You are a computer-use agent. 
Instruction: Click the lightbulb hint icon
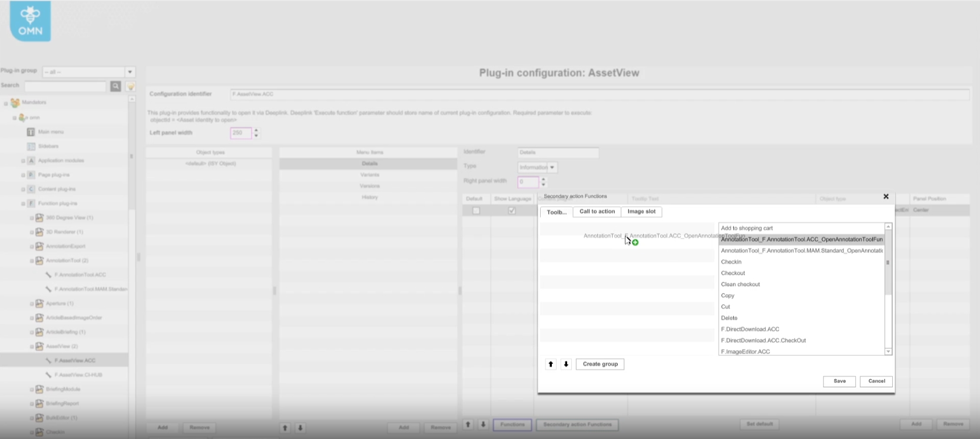click(131, 87)
